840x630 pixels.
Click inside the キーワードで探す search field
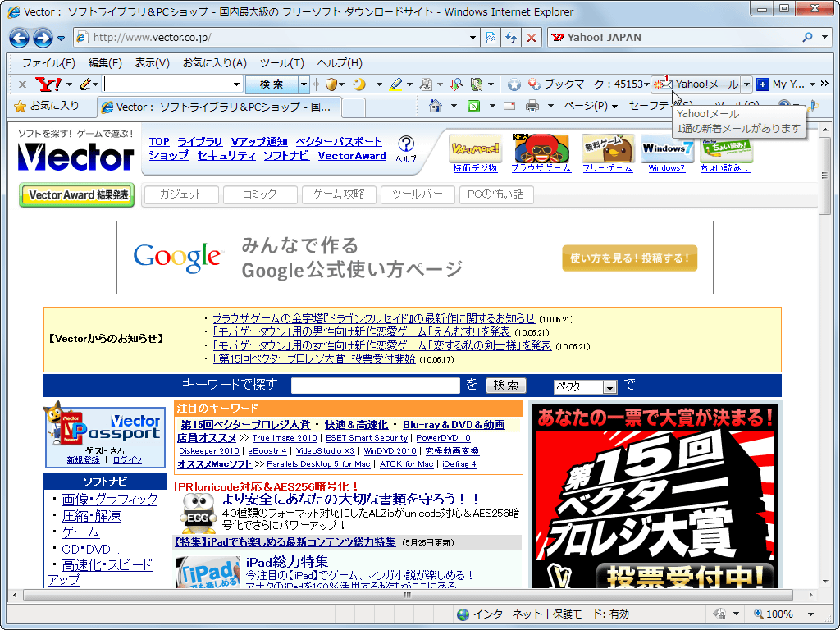coord(376,386)
